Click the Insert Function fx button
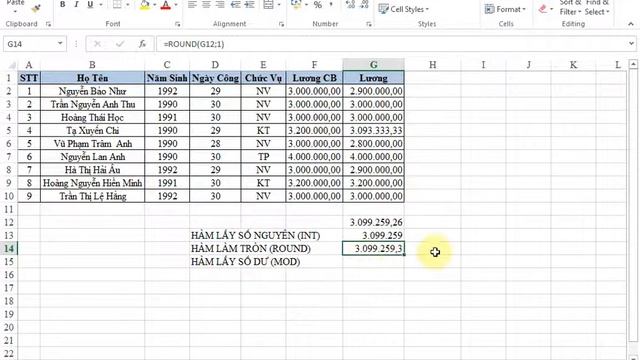 [142, 44]
